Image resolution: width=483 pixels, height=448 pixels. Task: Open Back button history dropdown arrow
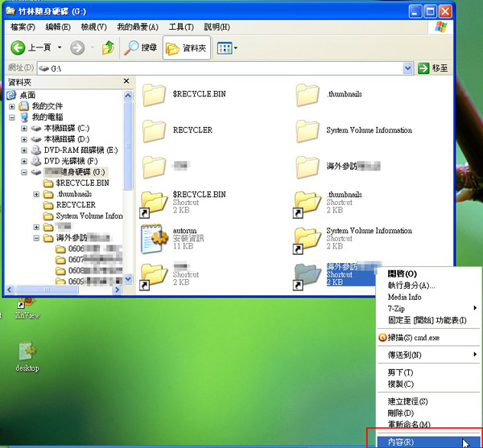point(60,47)
